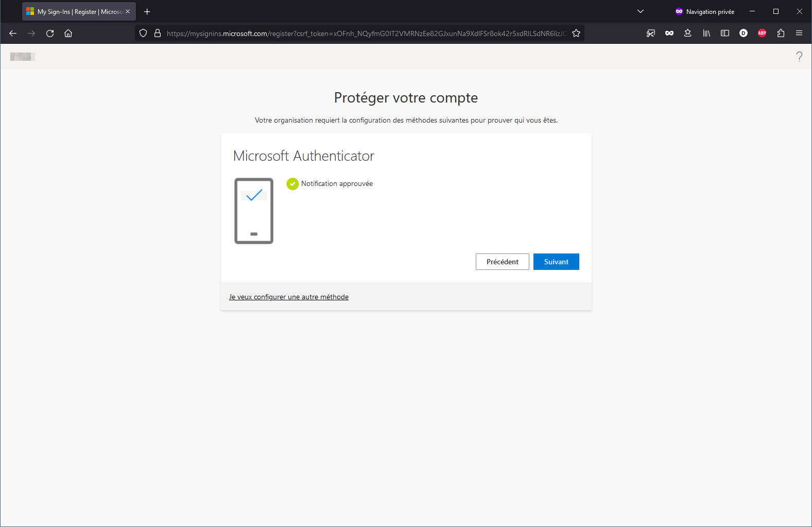The height and width of the screenshot is (527, 812).
Task: Open Je veux configurer une autre méthode
Action: 289,297
